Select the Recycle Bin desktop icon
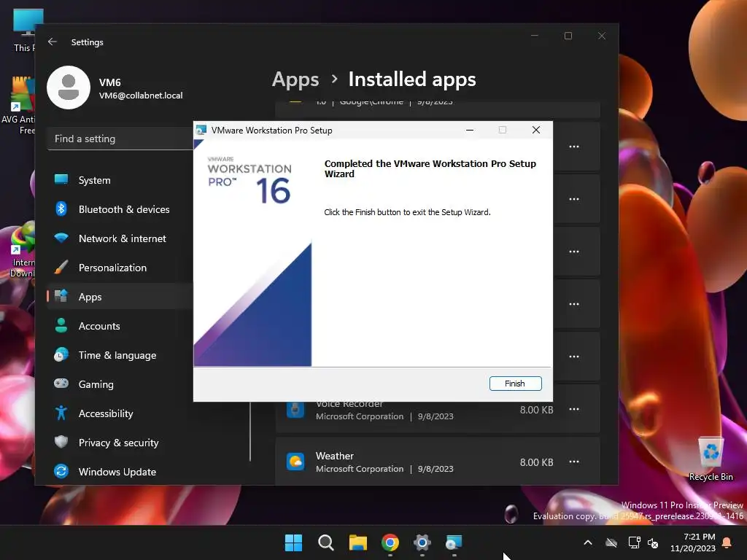The width and height of the screenshot is (747, 560). [711, 459]
